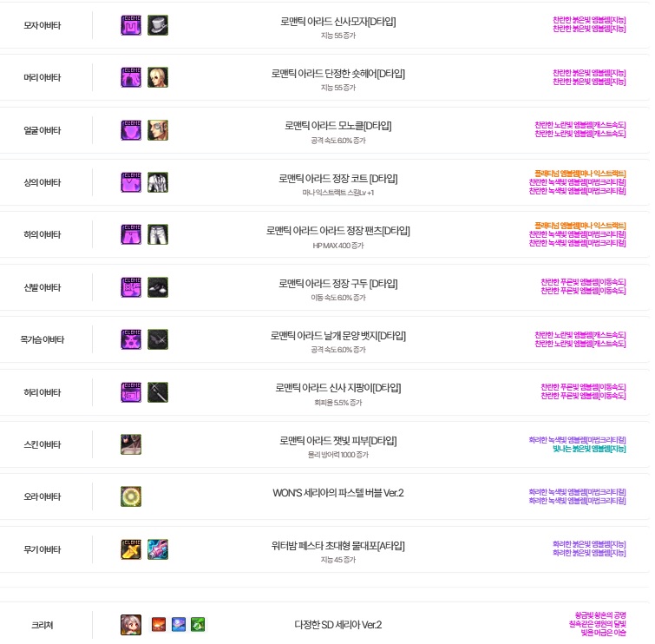
Task: Click the white suit coat icon
Action: coord(158,182)
